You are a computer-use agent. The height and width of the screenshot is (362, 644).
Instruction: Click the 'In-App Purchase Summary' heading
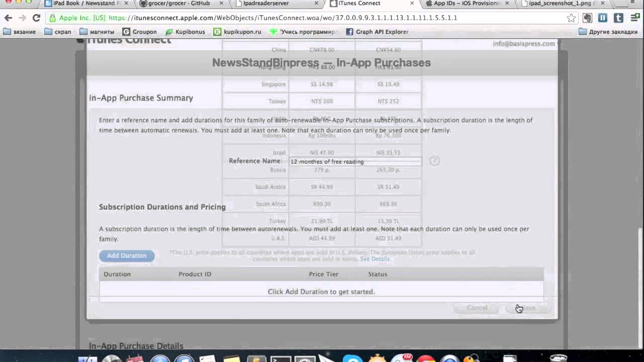coord(141,98)
